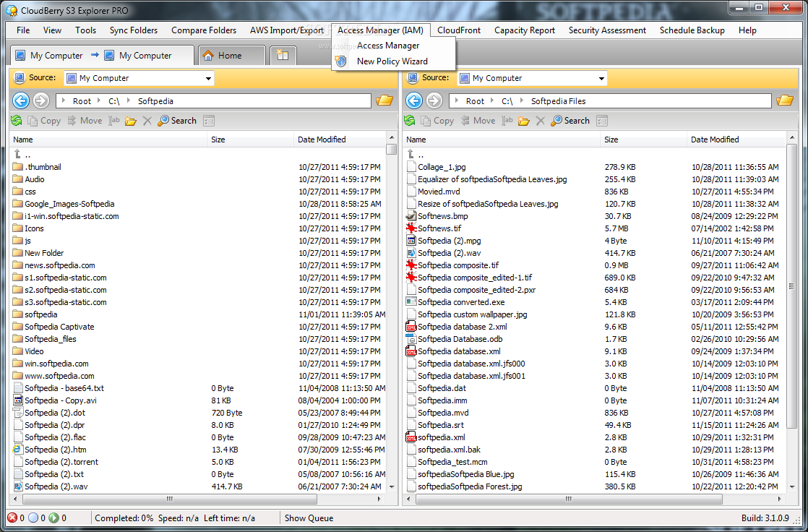Select the My Computer to My Computer tab
The width and height of the screenshot is (808, 532).
pos(101,55)
